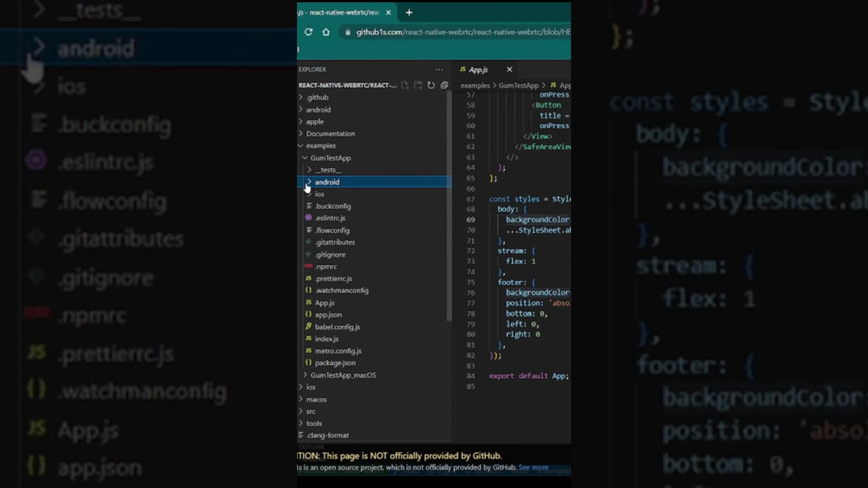Click the New Folder icon in Explorer

(x=418, y=85)
